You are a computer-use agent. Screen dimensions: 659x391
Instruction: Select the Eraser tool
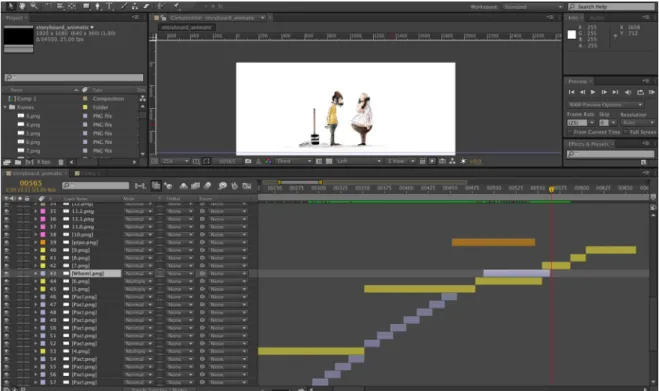[146, 6]
